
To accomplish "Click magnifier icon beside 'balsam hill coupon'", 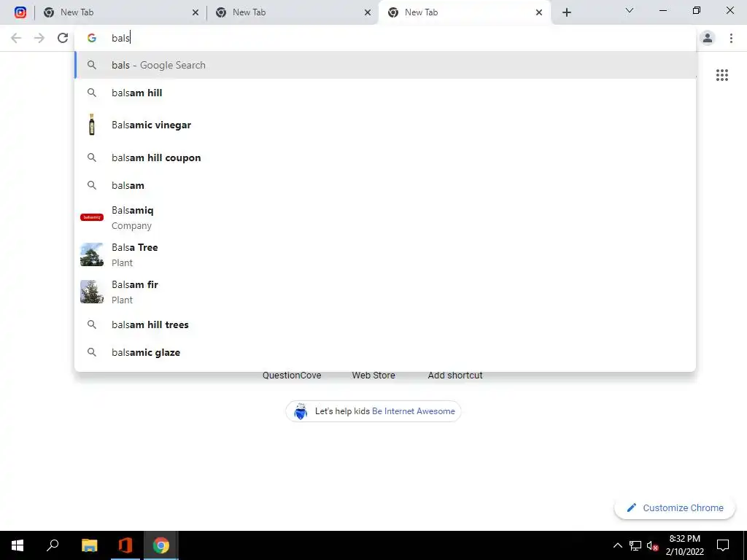I will click(x=92, y=157).
